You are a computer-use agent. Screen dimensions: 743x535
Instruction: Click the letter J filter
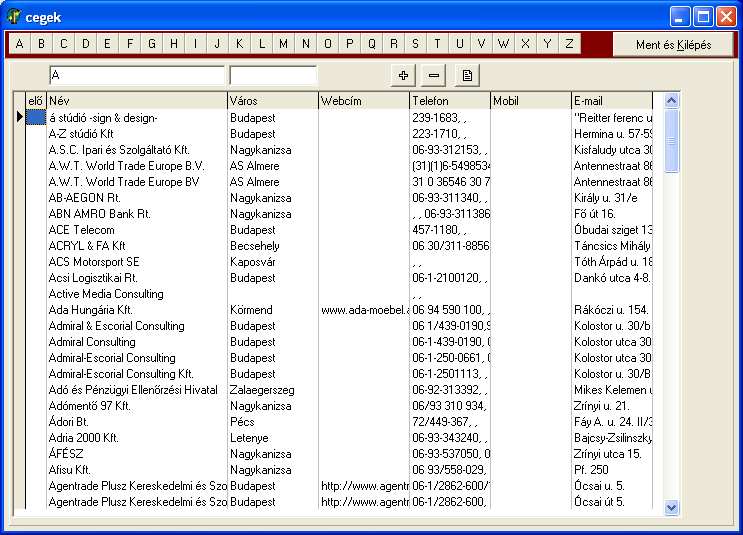pos(218,44)
